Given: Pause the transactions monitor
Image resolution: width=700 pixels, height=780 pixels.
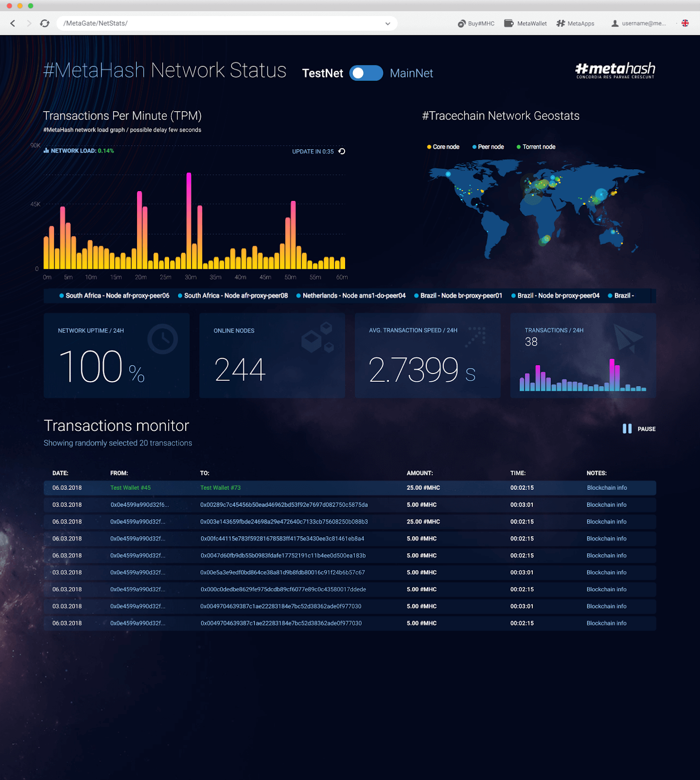Looking at the screenshot, I should 639,429.
